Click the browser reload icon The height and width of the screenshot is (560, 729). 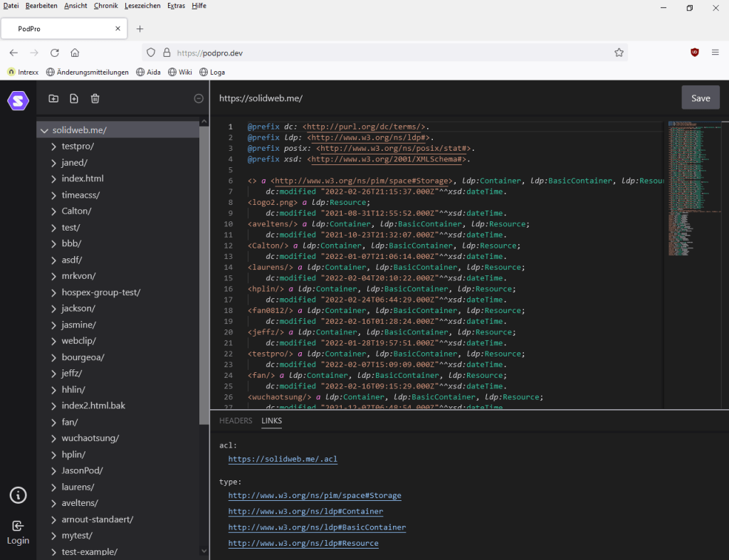point(55,53)
